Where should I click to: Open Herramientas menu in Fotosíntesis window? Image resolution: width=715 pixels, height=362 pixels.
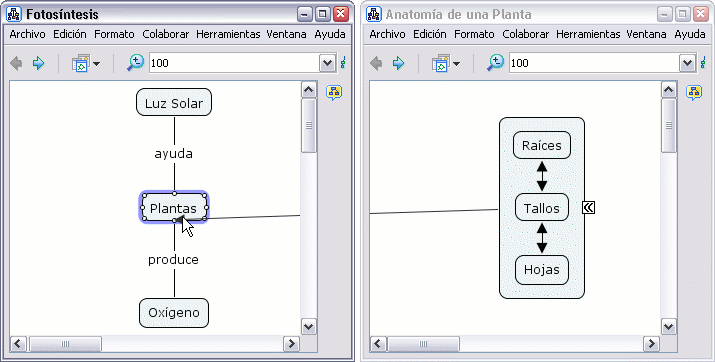pos(228,34)
